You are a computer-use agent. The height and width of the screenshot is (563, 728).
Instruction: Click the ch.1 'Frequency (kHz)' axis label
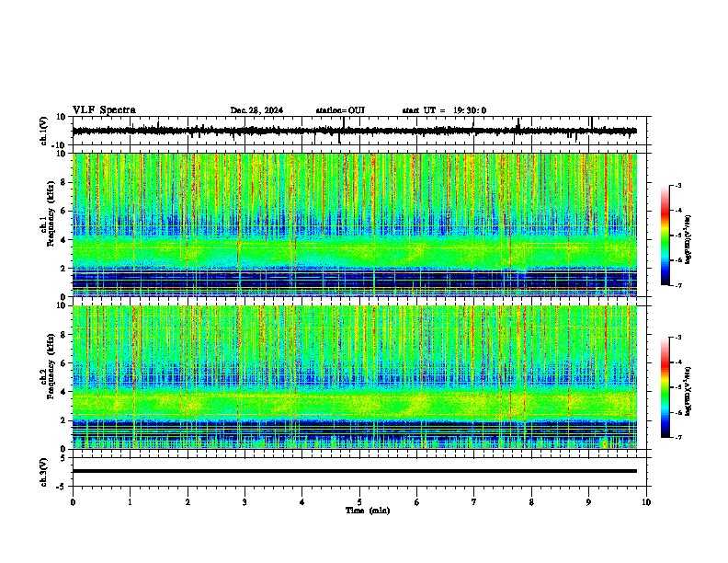point(51,213)
